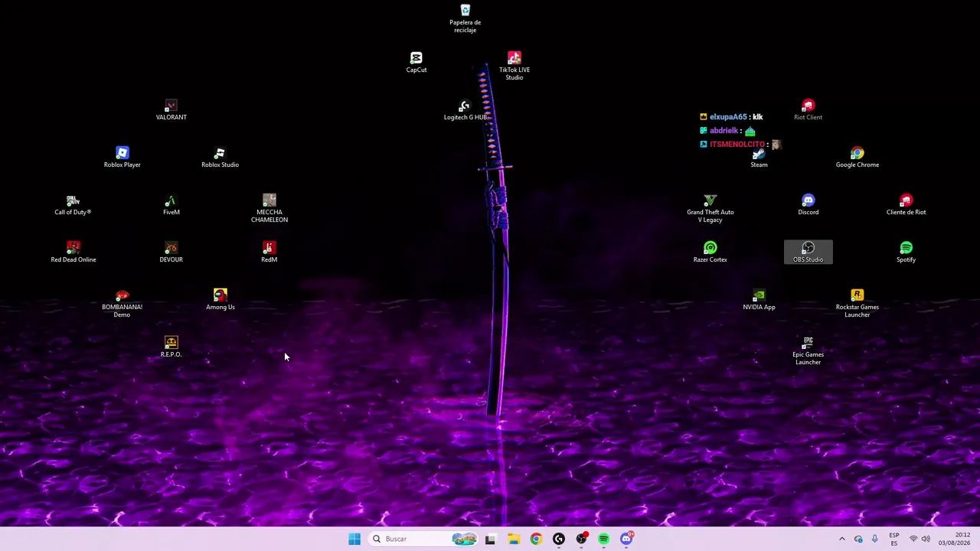Image resolution: width=980 pixels, height=551 pixels.
Task: Select the CapCut desktop shortcut
Action: 416,63
